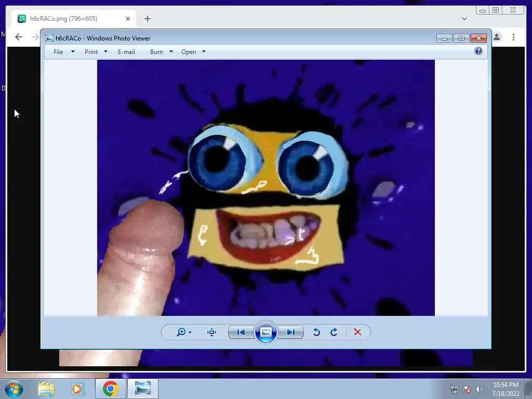Click the volume speaker tray icon

(480, 389)
